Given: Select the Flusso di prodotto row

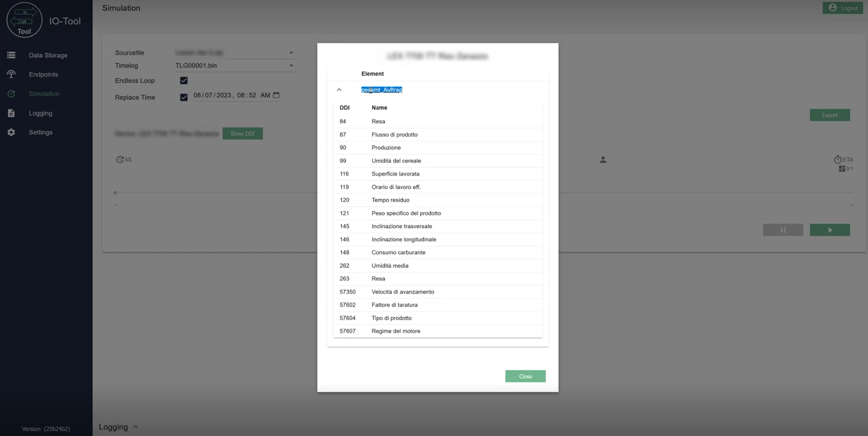Looking at the screenshot, I should tap(438, 134).
